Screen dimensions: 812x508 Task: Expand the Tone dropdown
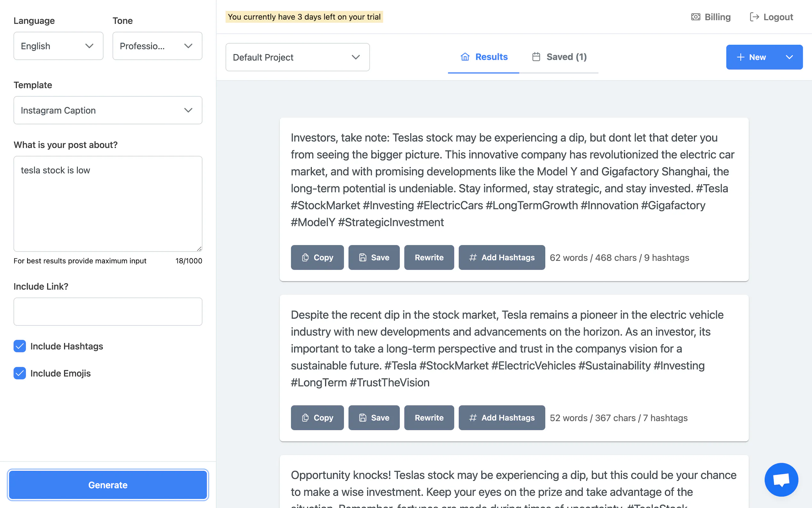[x=157, y=46]
